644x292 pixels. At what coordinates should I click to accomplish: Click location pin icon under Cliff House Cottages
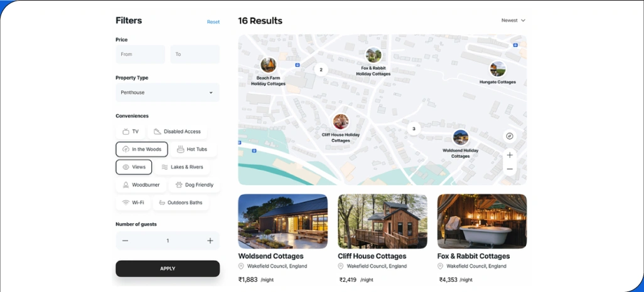click(340, 266)
